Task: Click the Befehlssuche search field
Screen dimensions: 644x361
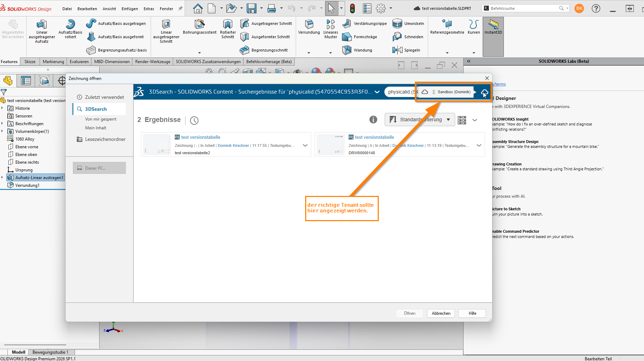Action: [x=524, y=8]
